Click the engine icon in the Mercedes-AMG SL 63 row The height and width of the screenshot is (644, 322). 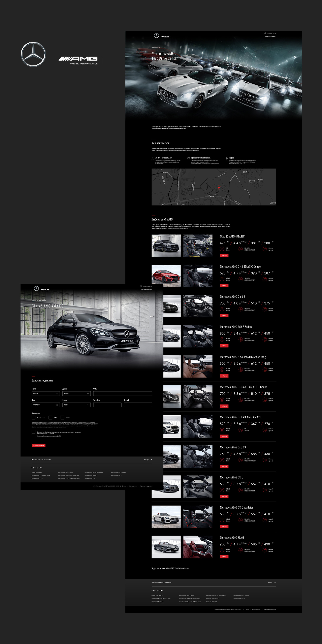222,550
